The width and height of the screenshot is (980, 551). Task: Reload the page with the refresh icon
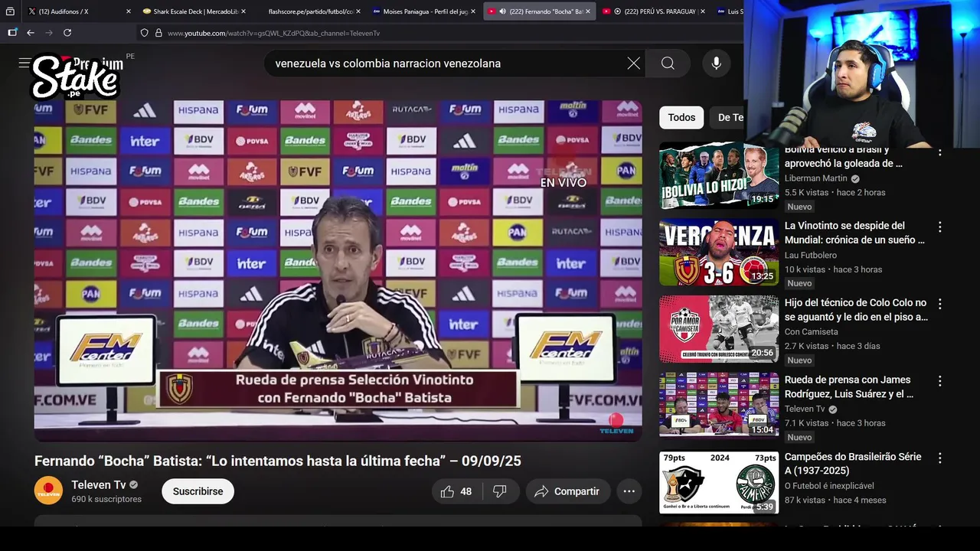pos(67,33)
